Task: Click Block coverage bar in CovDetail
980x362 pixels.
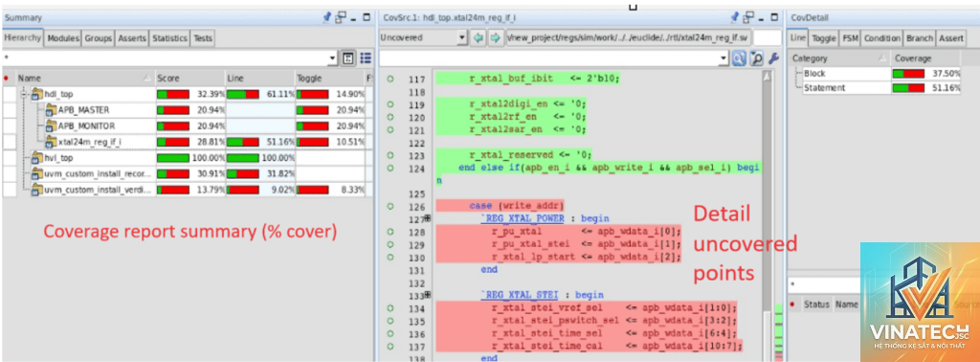Action: [908, 74]
